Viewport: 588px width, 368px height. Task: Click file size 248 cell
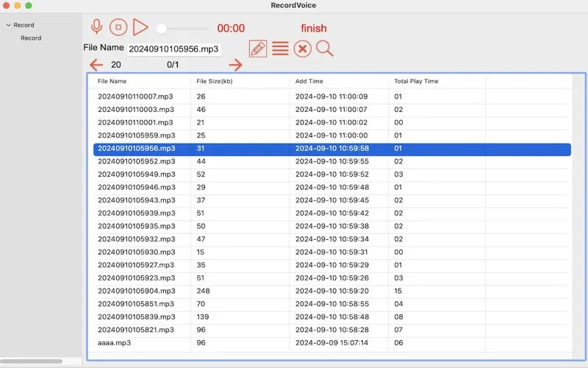(204, 291)
